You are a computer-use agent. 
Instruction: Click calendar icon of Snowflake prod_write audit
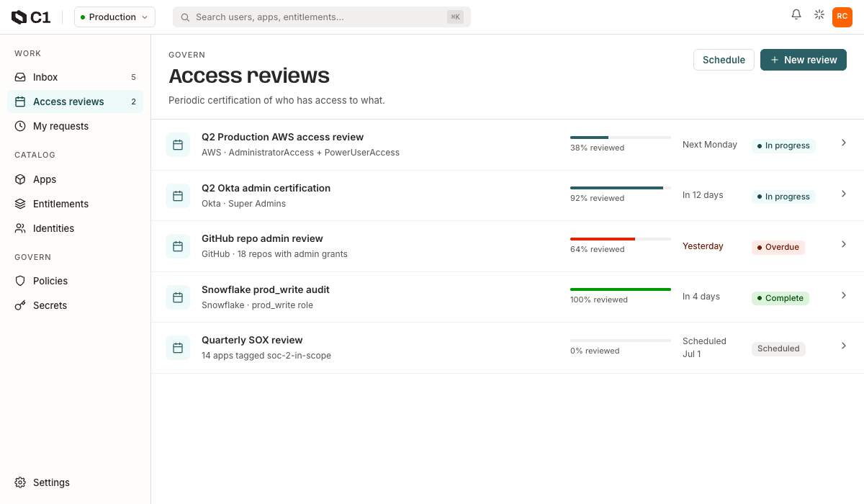point(178,297)
